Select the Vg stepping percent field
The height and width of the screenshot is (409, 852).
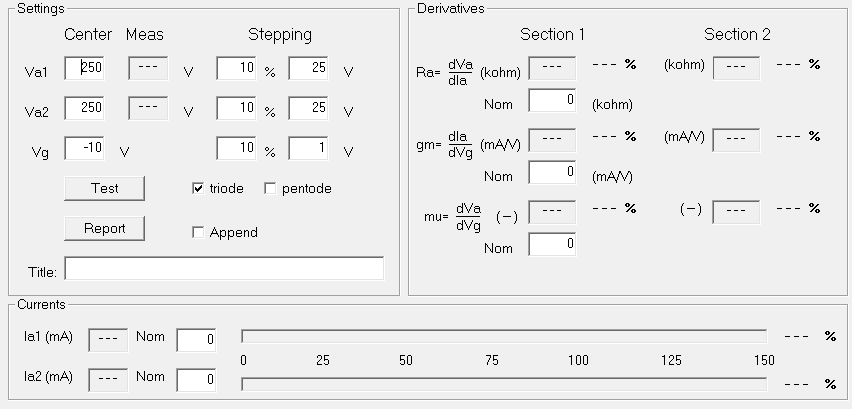[236, 148]
